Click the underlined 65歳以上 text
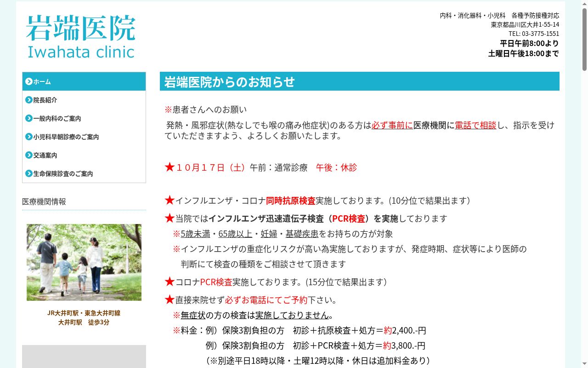 (x=235, y=234)
